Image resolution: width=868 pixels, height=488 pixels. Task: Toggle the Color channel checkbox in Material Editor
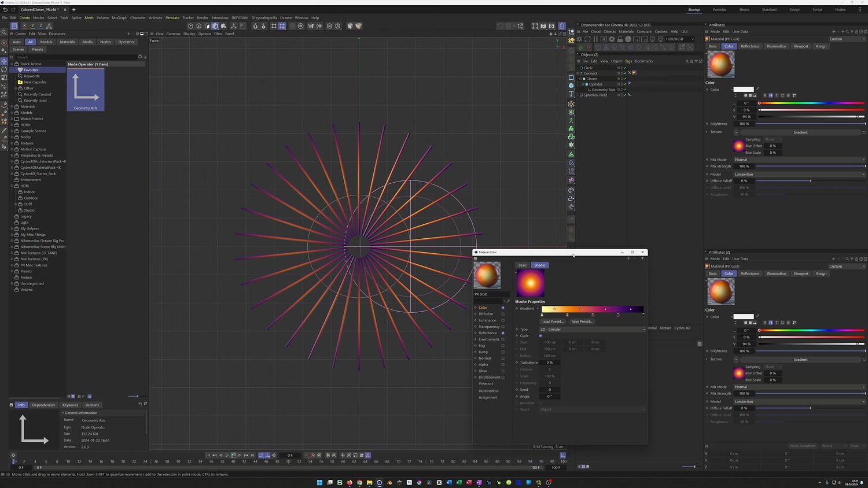(503, 308)
